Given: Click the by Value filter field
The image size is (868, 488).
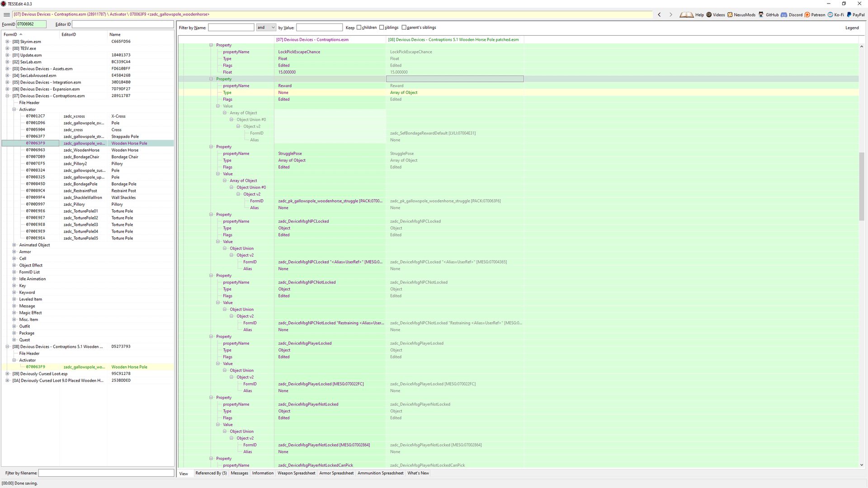Looking at the screenshot, I should pos(319,28).
